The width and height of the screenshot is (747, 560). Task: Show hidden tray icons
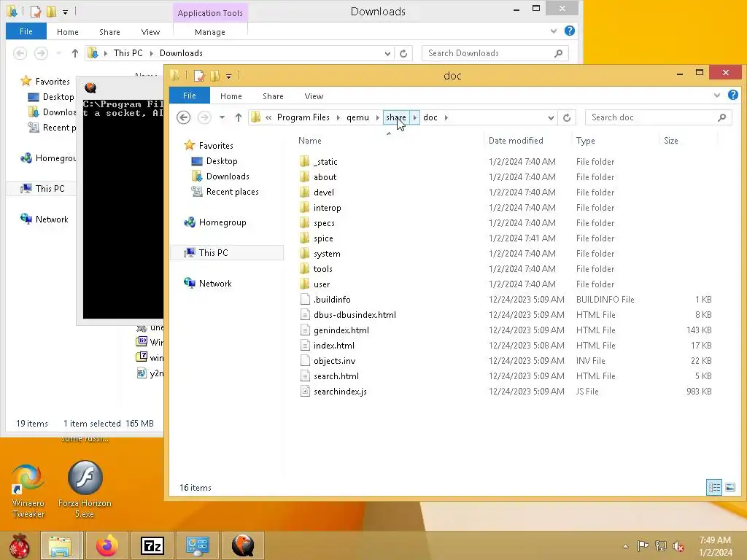click(625, 546)
